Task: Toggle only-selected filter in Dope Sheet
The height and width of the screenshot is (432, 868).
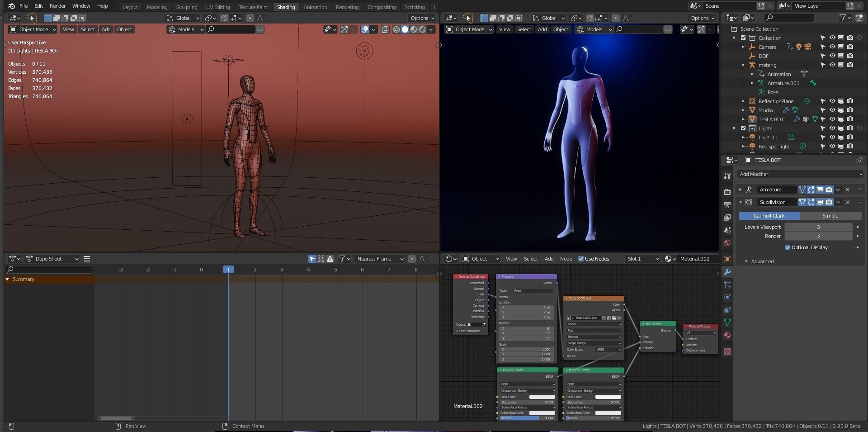Action: [312, 259]
